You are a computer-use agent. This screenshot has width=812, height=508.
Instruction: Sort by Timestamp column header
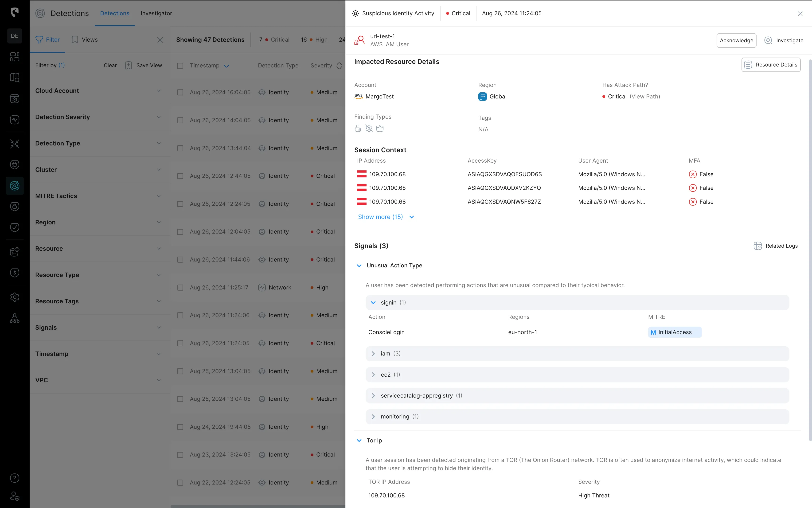209,66
